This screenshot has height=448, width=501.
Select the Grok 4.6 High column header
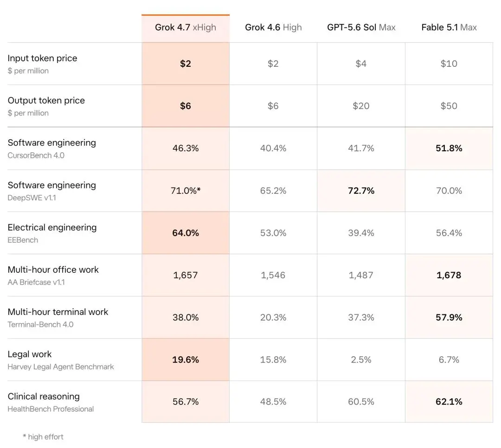pos(273,27)
